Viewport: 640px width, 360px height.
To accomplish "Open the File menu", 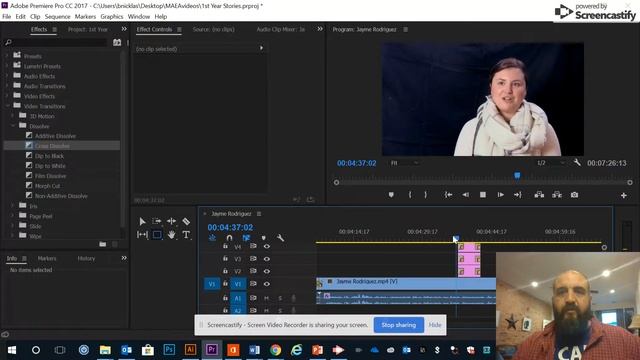I will [x=7, y=16].
